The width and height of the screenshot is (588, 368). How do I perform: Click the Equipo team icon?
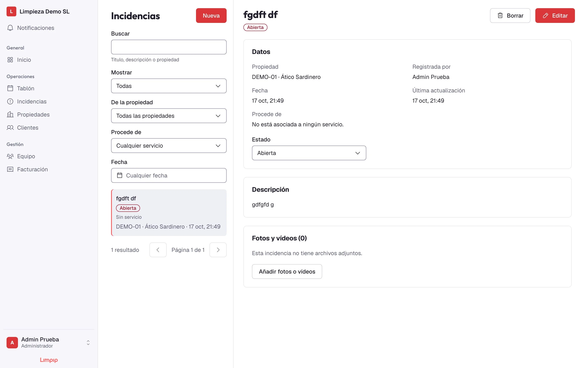pos(10,156)
